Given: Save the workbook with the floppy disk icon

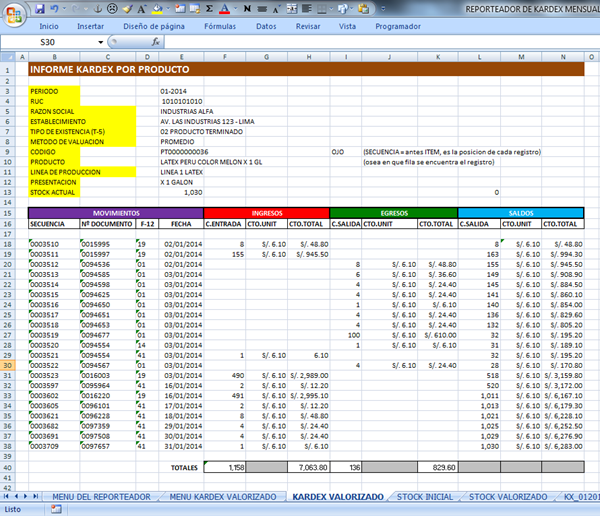Looking at the screenshot, I should pos(37,7).
